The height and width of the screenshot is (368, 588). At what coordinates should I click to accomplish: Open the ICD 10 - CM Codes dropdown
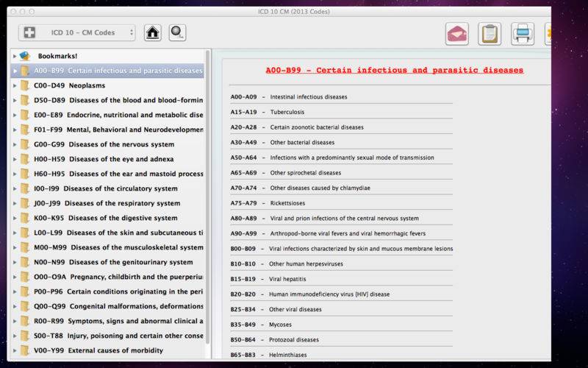pyautogui.click(x=77, y=32)
